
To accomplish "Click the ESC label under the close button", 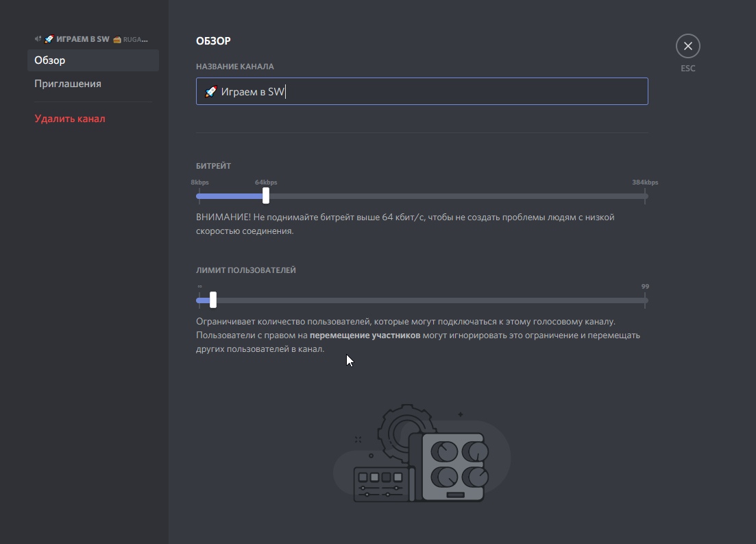I will 687,69.
